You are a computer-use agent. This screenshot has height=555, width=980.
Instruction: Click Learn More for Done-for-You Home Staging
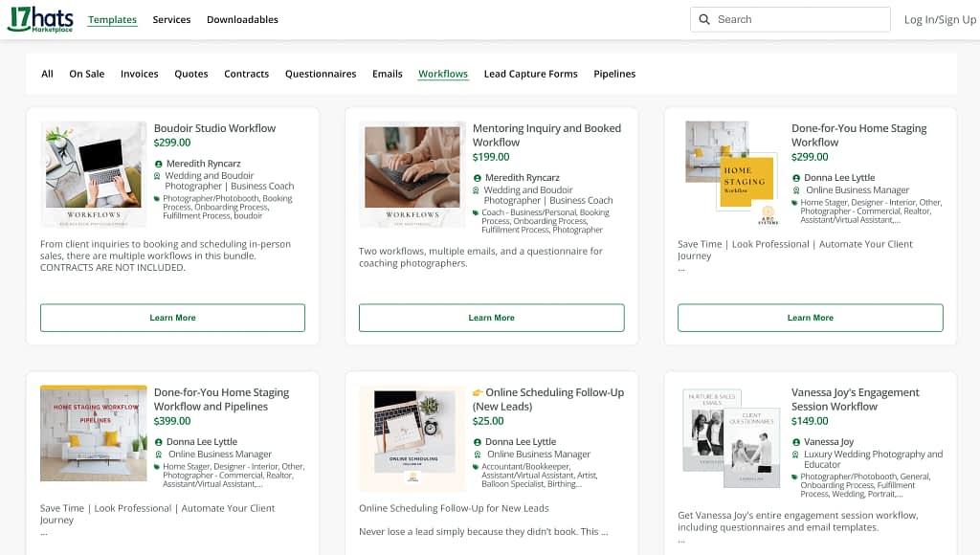coord(810,318)
